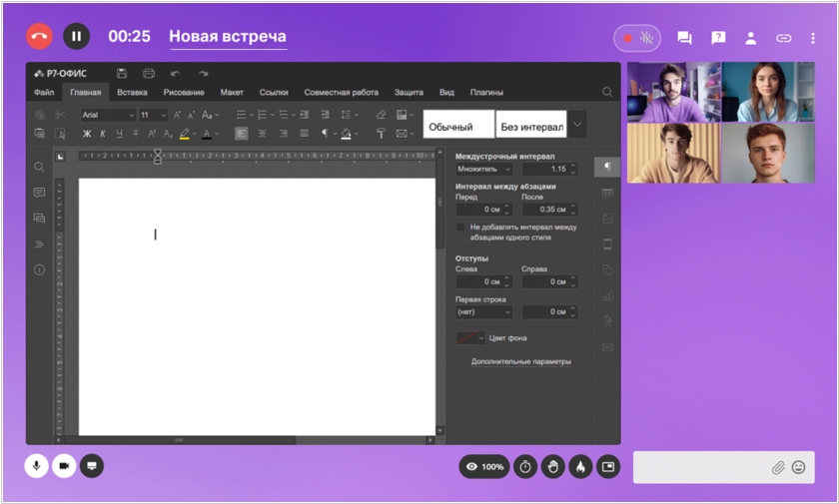839x504 pixels.
Task: Toggle the microphone button
Action: [37, 465]
